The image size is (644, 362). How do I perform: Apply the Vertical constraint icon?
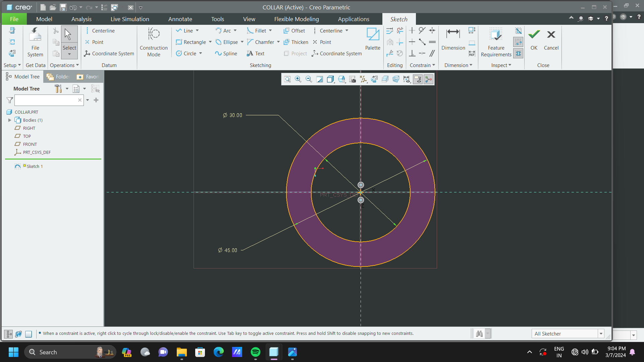click(412, 31)
